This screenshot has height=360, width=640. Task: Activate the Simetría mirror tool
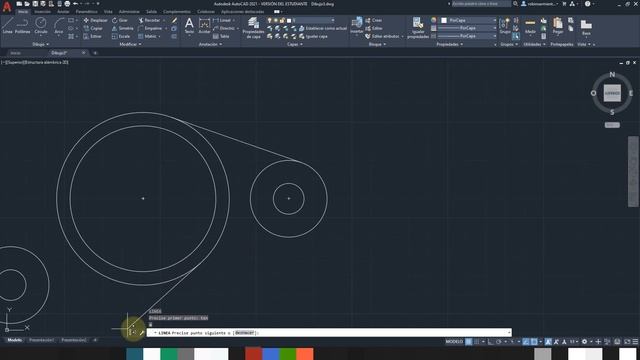[x=123, y=28]
